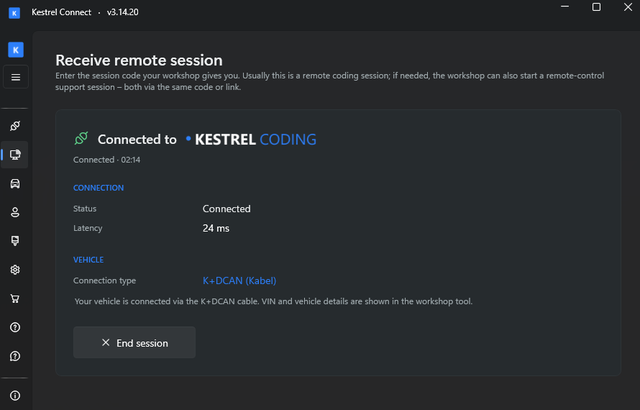The width and height of the screenshot is (640, 410).
Task: Open the hamburger menu in the sidebar
Action: click(x=16, y=77)
